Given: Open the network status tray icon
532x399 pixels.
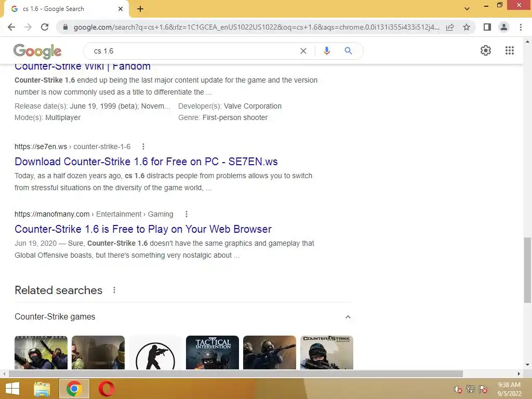Looking at the screenshot, I should pyautogui.click(x=471, y=389).
